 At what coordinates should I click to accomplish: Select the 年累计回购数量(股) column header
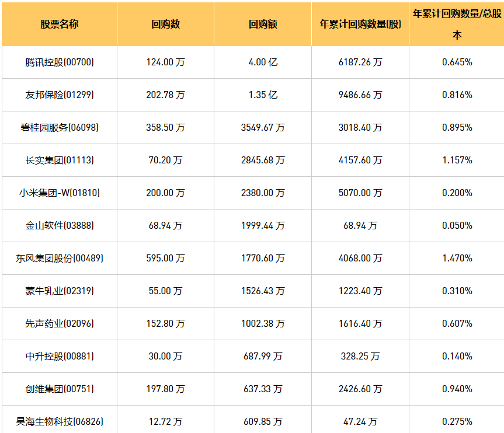(x=360, y=24)
